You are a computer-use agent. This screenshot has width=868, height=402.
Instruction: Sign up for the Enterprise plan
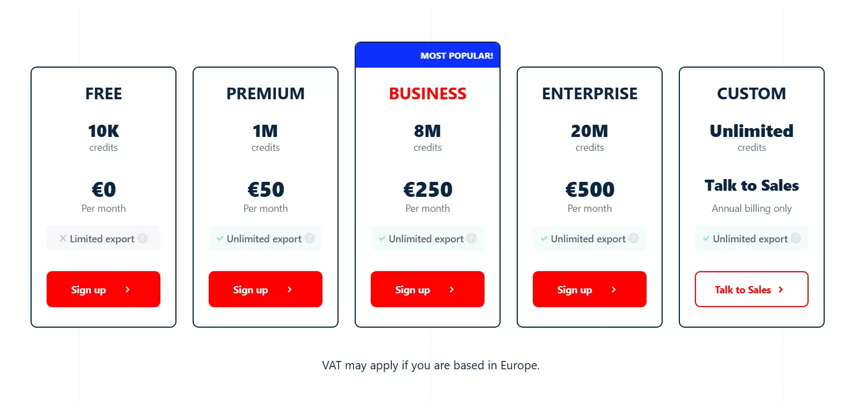[x=589, y=289]
